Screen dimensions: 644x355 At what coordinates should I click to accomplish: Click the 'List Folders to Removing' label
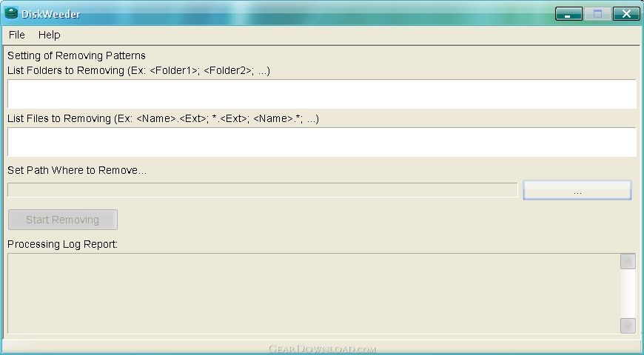pos(66,70)
